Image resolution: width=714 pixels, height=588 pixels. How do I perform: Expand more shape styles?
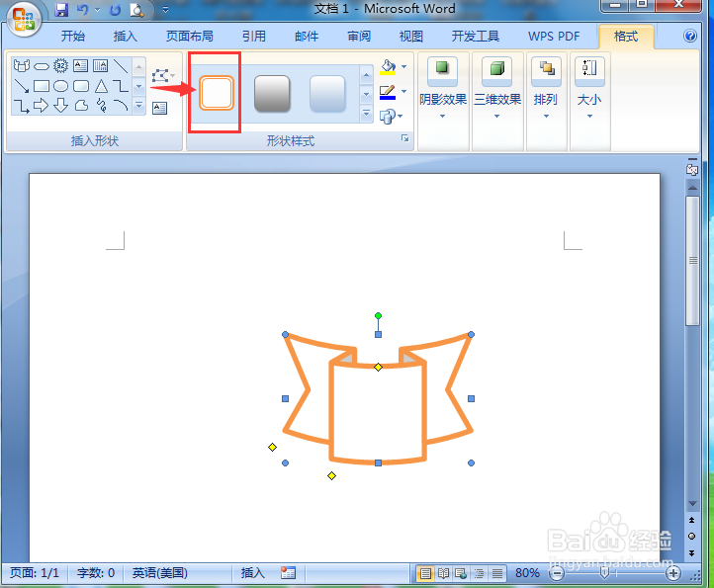coord(366,114)
